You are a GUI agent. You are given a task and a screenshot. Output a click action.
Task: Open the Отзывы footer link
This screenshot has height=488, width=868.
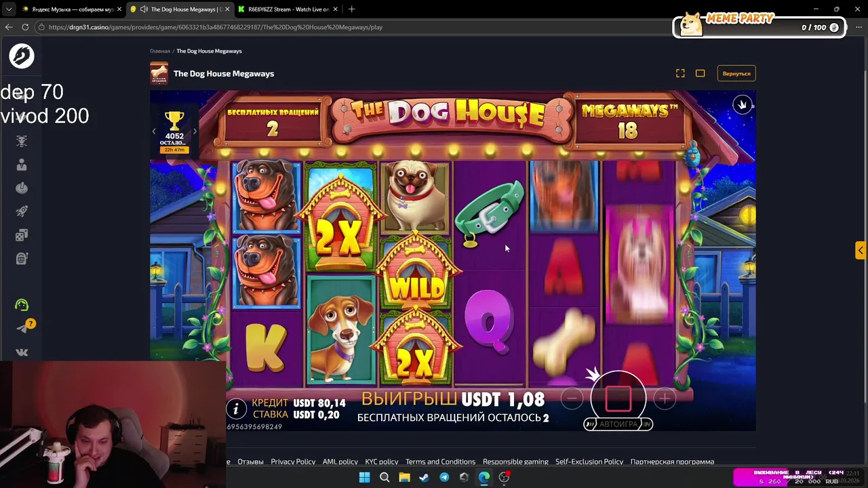pyautogui.click(x=250, y=462)
